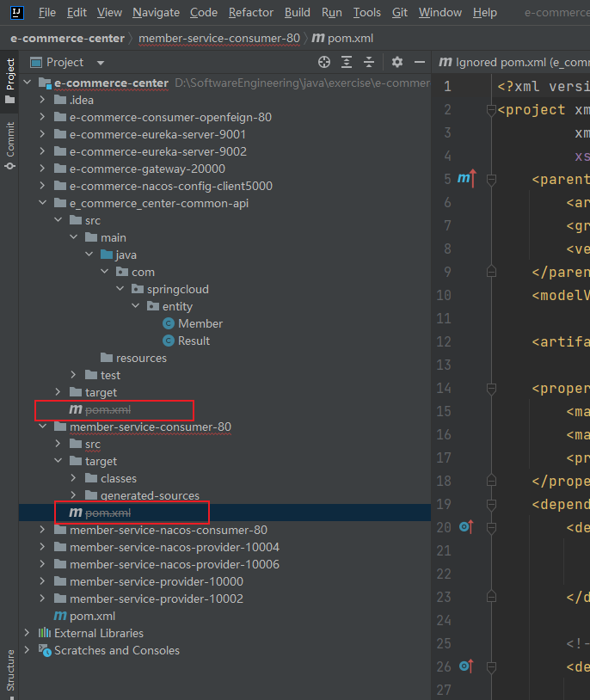The height and width of the screenshot is (700, 590).
Task: Click the IntelliJ IDEA logo icon
Action: click(x=17, y=13)
